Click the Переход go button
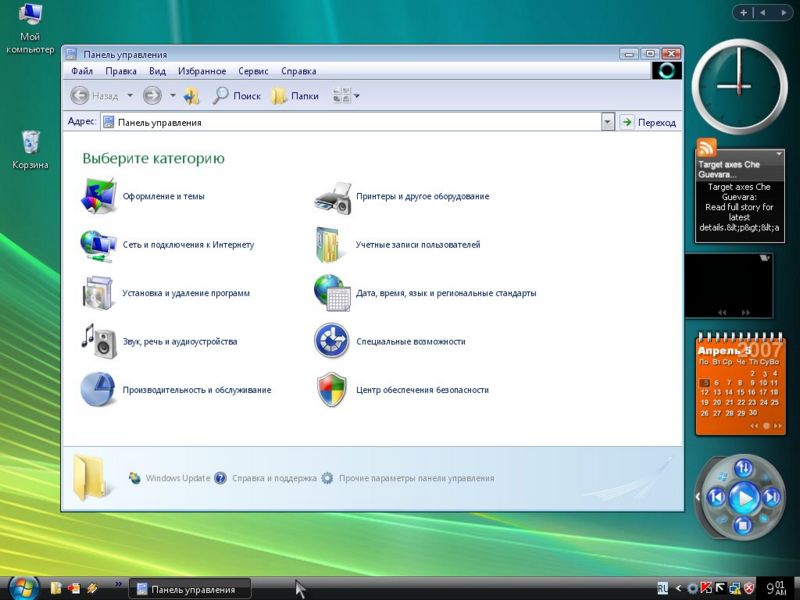The width and height of the screenshot is (800, 600). coord(648,122)
